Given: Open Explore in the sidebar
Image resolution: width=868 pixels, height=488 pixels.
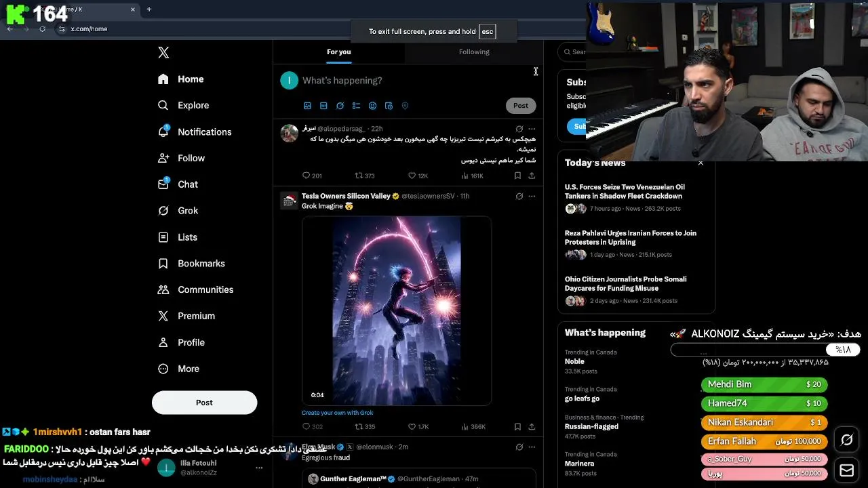Looking at the screenshot, I should [x=183, y=105].
